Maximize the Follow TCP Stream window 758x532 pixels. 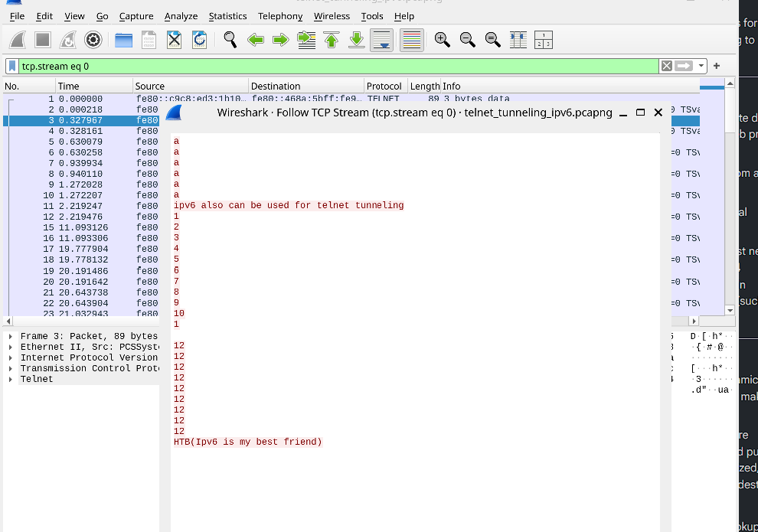click(641, 113)
